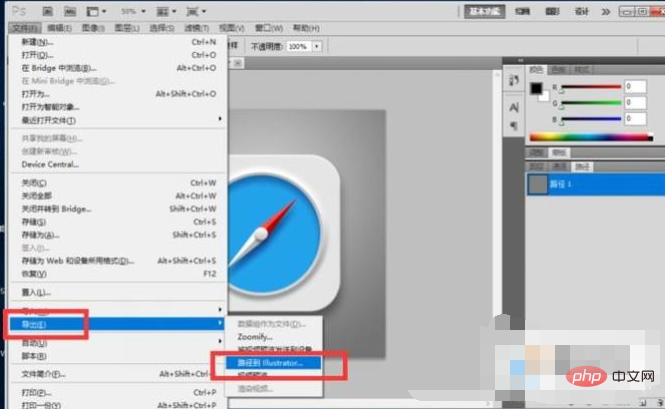Open the Edit (编辑) menu

59,28
